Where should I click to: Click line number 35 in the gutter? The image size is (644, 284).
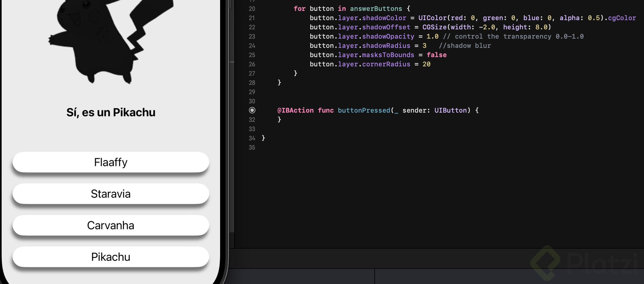[x=252, y=147]
